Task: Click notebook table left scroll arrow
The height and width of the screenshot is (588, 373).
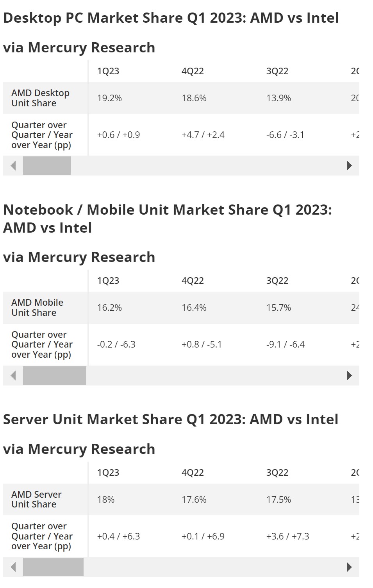Action: (13, 376)
